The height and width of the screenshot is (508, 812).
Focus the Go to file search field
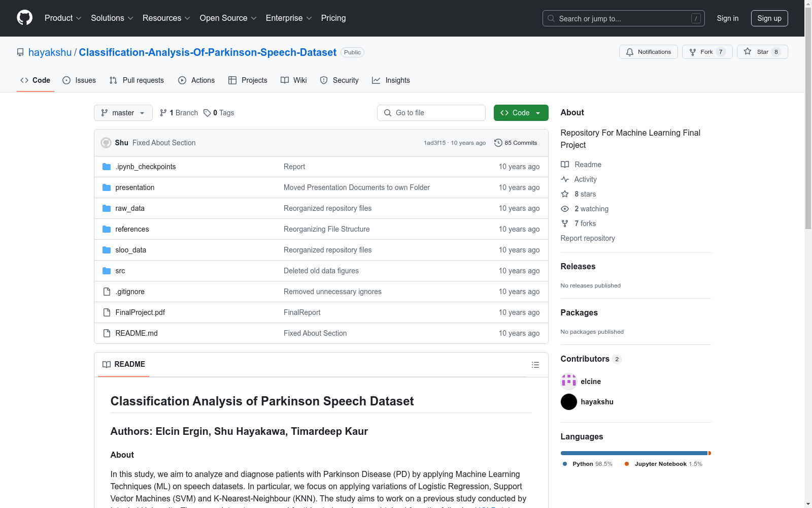431,113
